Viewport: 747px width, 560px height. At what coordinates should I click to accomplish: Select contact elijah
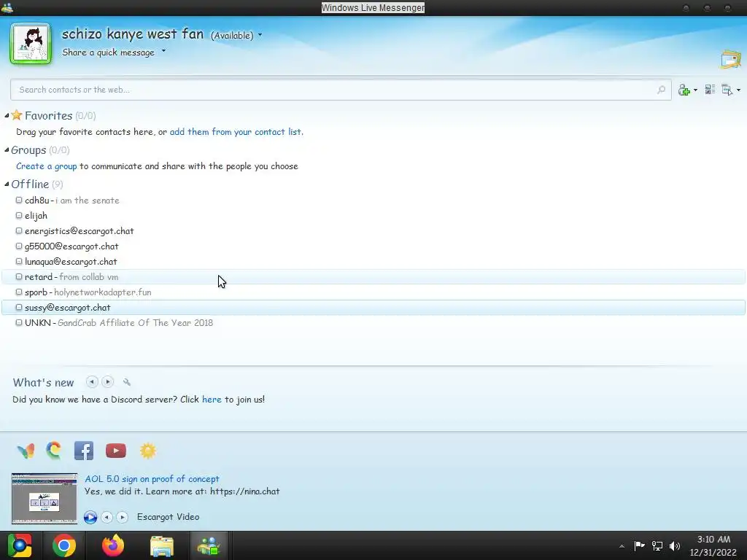click(373, 216)
